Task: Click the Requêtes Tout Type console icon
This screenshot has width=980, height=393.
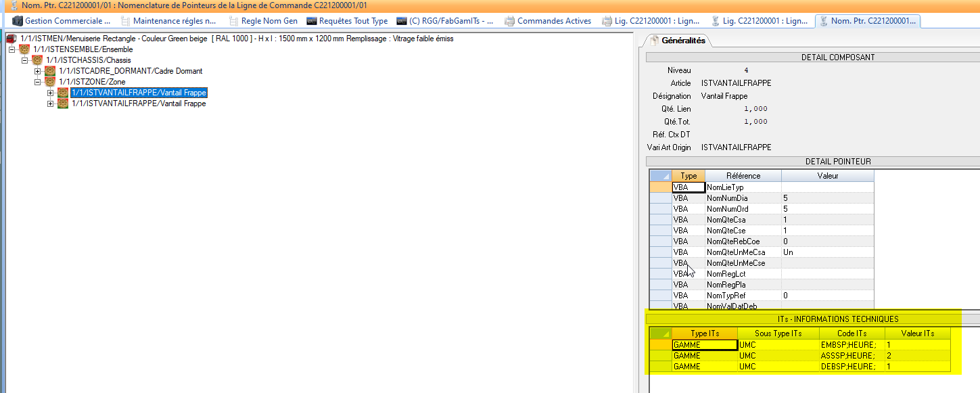Action: click(311, 21)
